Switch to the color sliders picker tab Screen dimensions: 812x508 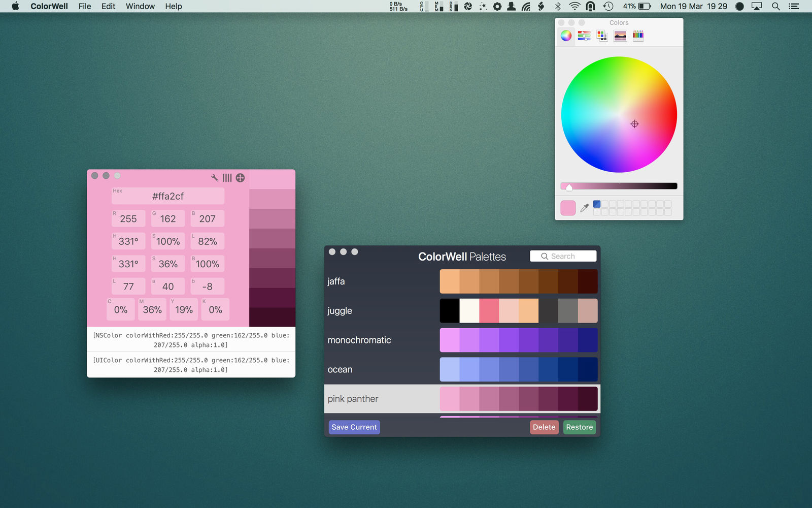point(584,36)
